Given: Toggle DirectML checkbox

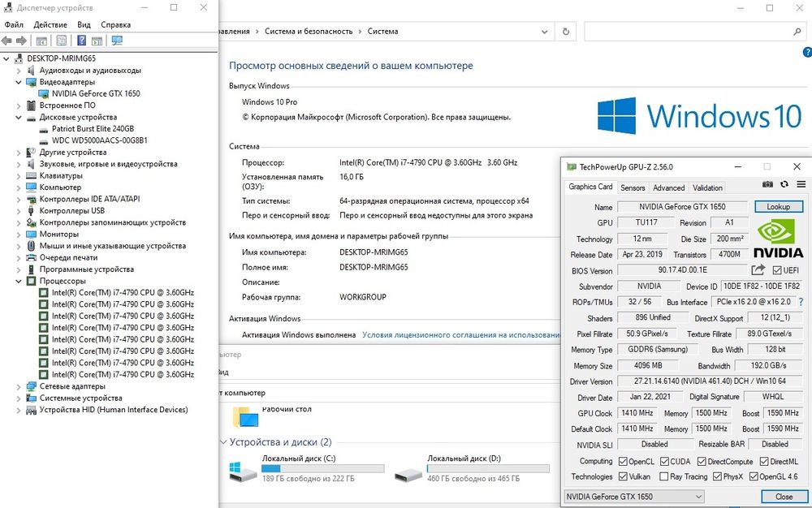Looking at the screenshot, I should 764,462.
